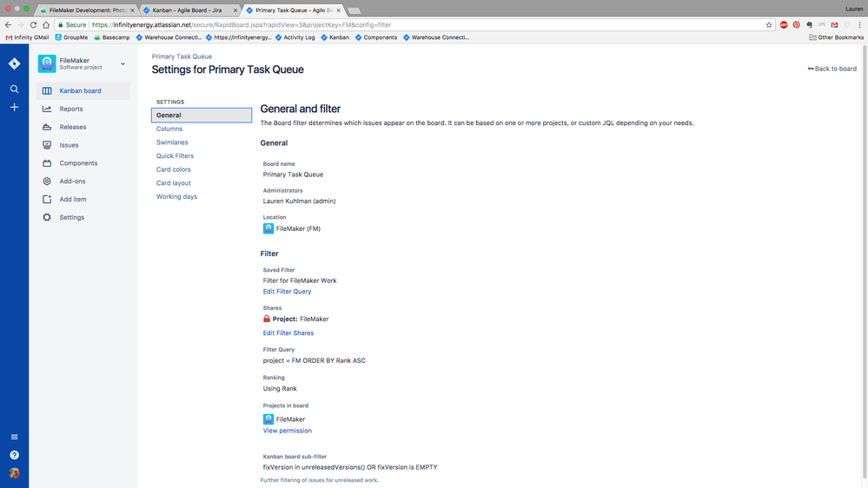Open the Card colors settings

[173, 169]
